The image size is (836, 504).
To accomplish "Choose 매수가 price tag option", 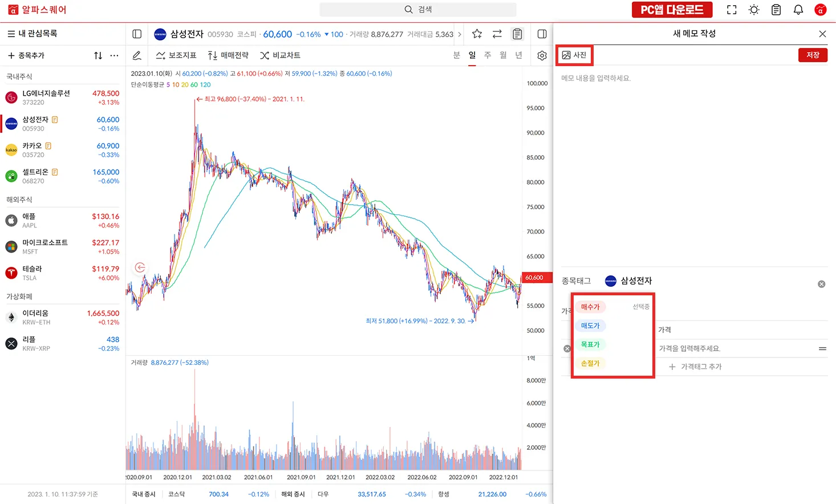I will coord(590,307).
